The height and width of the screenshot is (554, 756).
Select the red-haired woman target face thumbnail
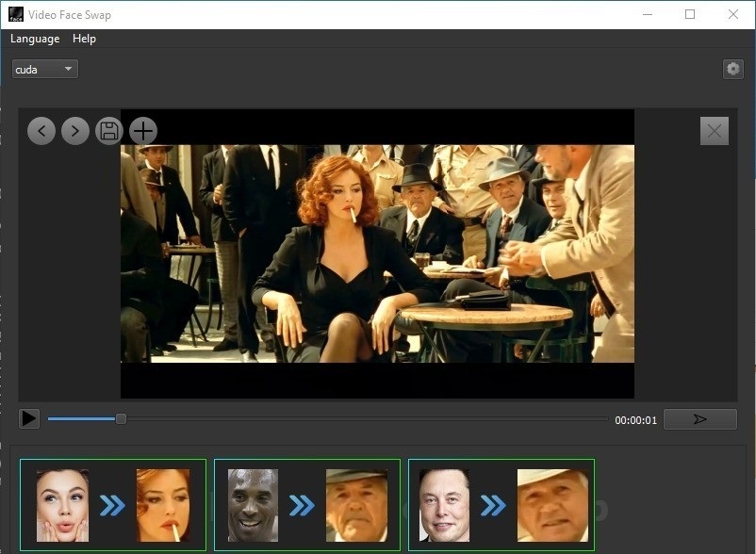tap(163, 505)
